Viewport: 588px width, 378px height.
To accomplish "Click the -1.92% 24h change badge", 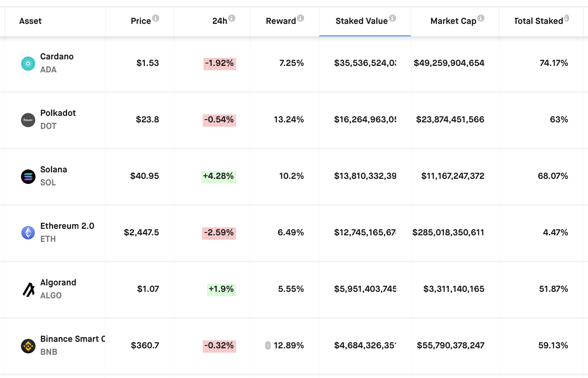I will pyautogui.click(x=220, y=63).
